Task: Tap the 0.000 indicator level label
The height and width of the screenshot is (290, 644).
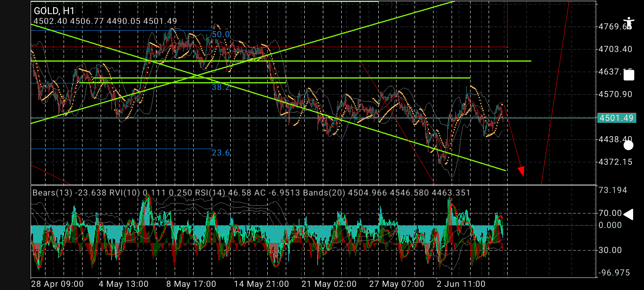Action: 610,225
